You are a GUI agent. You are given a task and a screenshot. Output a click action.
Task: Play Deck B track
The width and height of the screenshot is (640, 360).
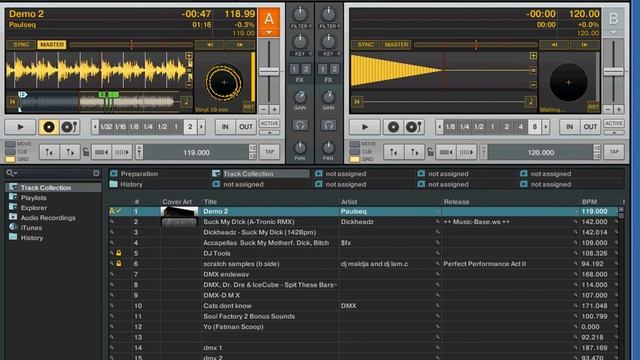pos(364,127)
